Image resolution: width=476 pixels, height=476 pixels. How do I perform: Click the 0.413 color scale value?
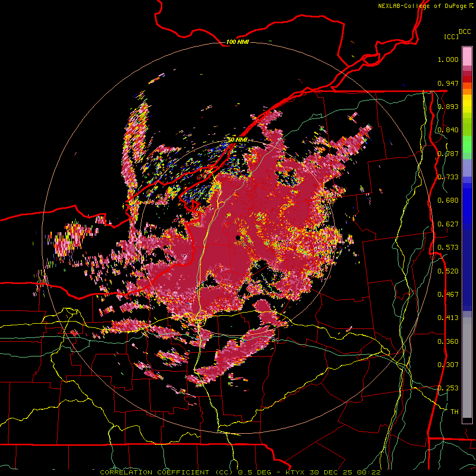point(448,318)
